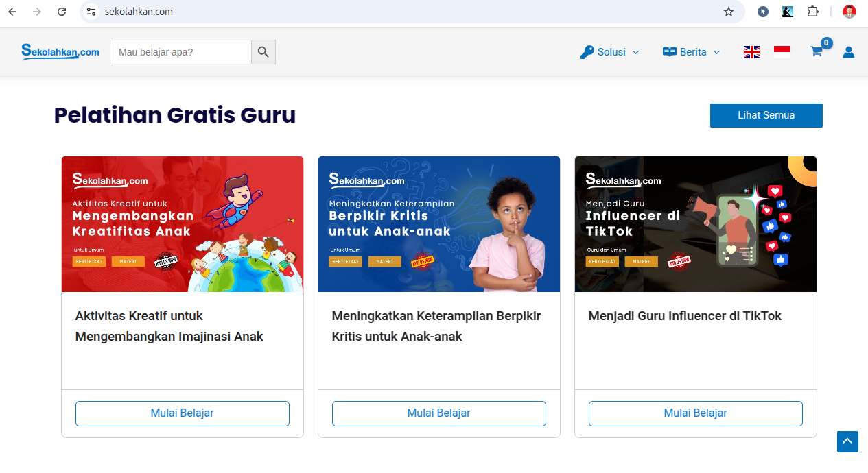Click the Sekolahkan.com logo in header

(x=60, y=51)
